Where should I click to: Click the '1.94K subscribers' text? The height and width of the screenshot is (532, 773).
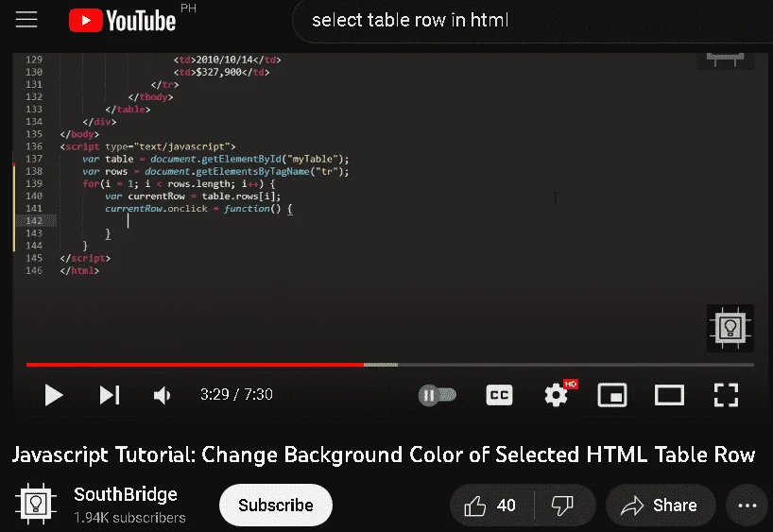tap(129, 518)
